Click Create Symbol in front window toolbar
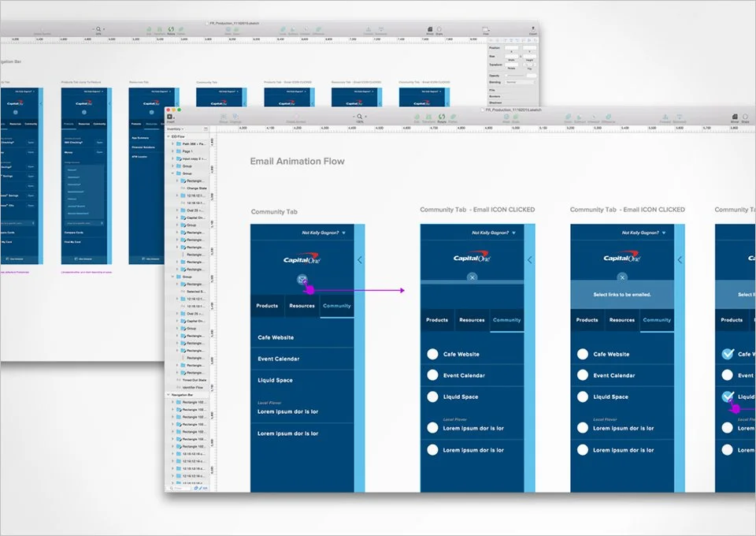 pos(297,117)
